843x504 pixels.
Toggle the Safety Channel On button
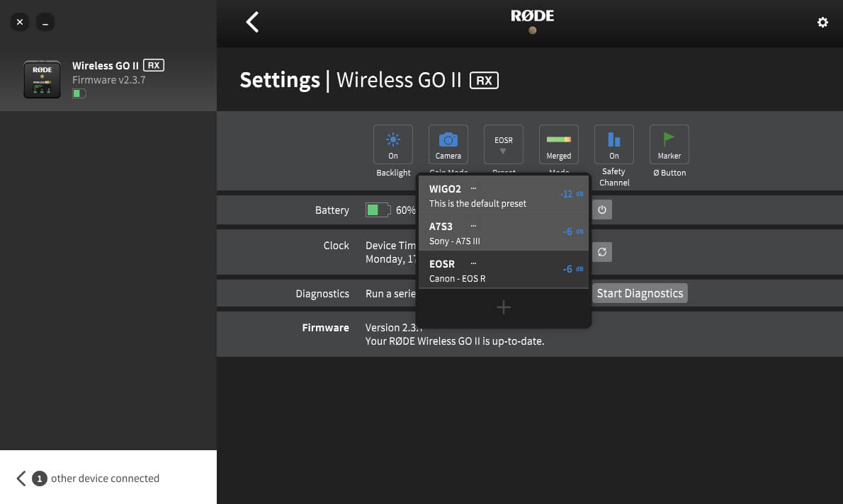pos(613,144)
